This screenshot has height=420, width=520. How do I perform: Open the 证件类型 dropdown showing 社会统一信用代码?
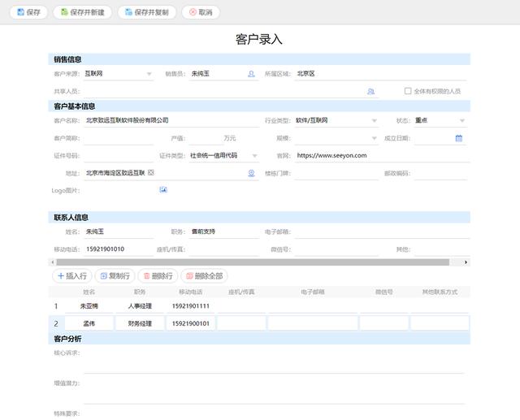click(224, 155)
